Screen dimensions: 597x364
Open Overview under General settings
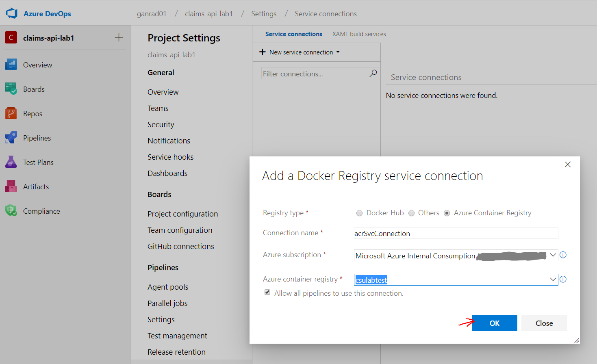163,92
